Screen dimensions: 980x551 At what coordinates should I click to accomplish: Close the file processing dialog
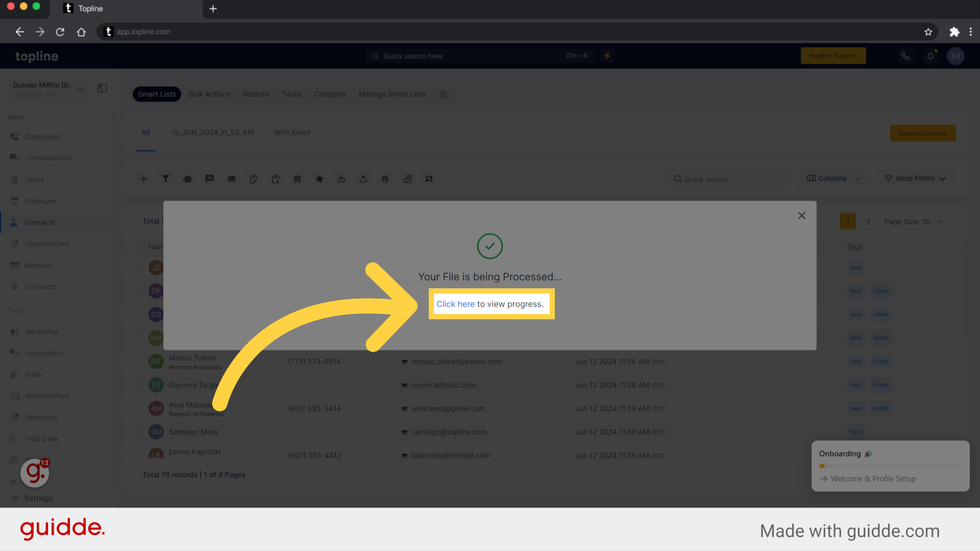pos(802,216)
